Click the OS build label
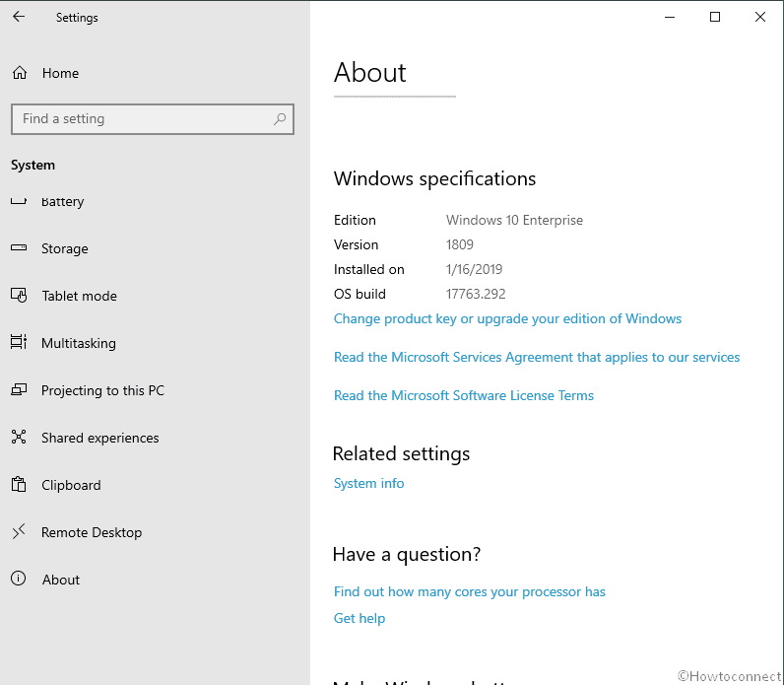Viewport: 784px width, 685px height. (x=359, y=294)
